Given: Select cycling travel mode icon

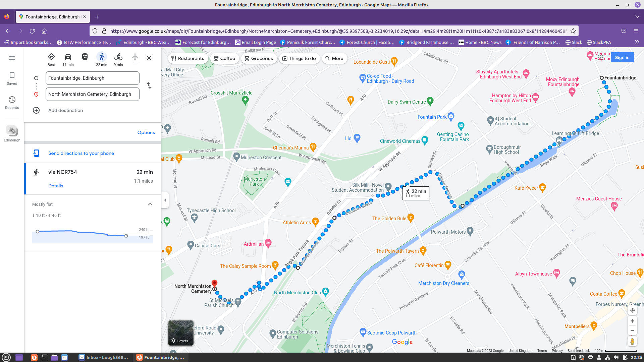Looking at the screenshot, I should click(x=118, y=57).
